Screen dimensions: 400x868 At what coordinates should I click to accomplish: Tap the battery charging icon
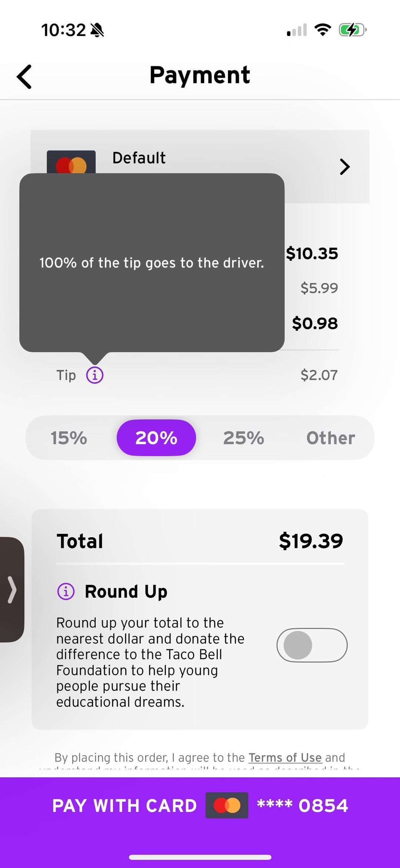[x=352, y=30]
